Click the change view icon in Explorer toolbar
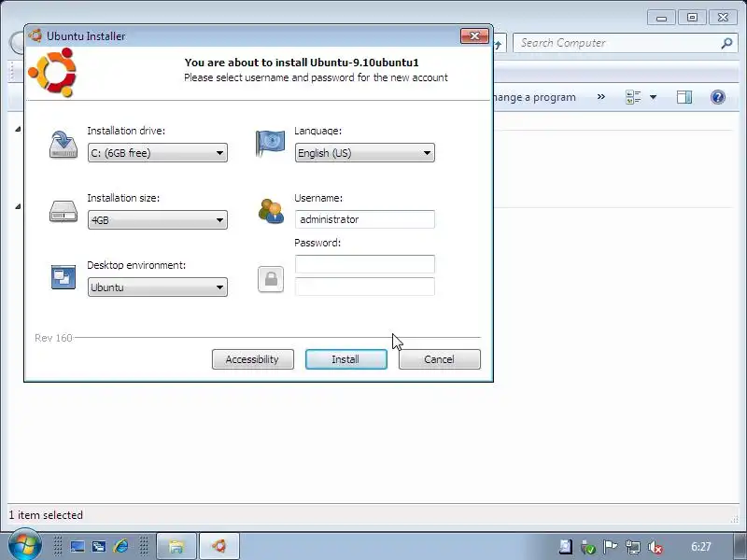The image size is (747, 560). tap(633, 97)
